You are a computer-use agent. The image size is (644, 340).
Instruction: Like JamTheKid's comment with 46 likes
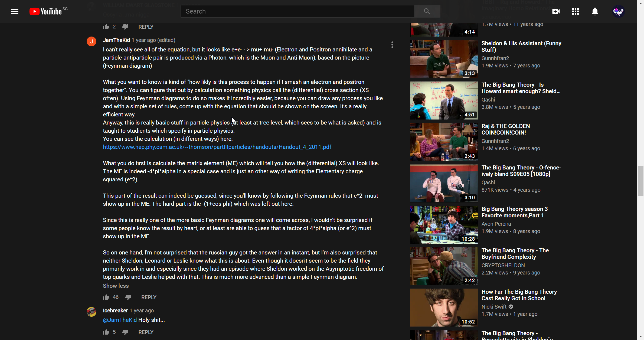click(106, 297)
